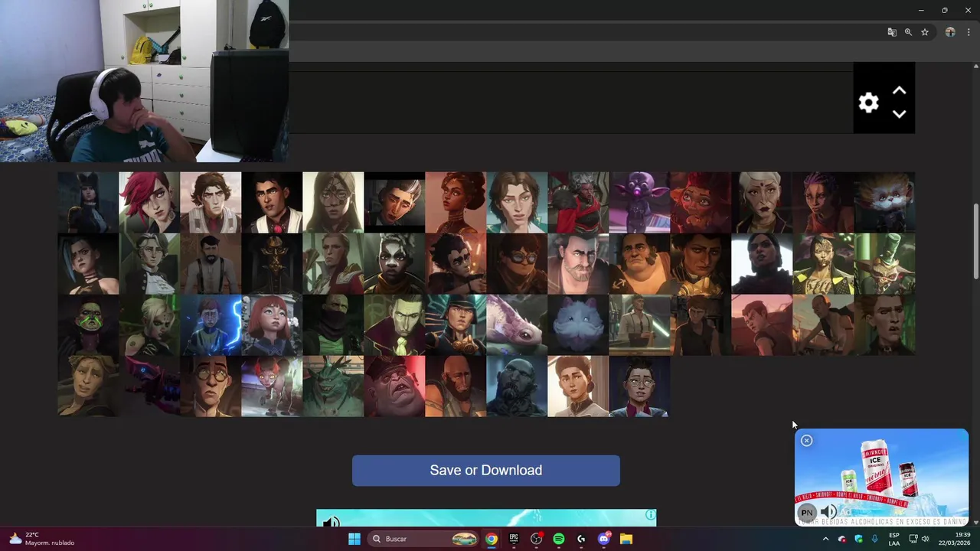Select the enforcer with gold respirator

456,324
